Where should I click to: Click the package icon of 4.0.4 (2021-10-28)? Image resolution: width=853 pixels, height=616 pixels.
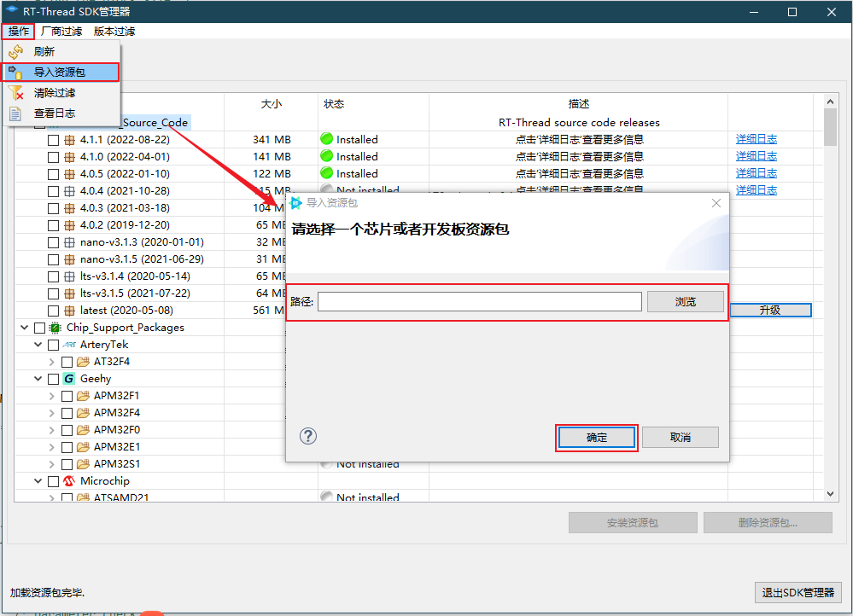[x=70, y=191]
